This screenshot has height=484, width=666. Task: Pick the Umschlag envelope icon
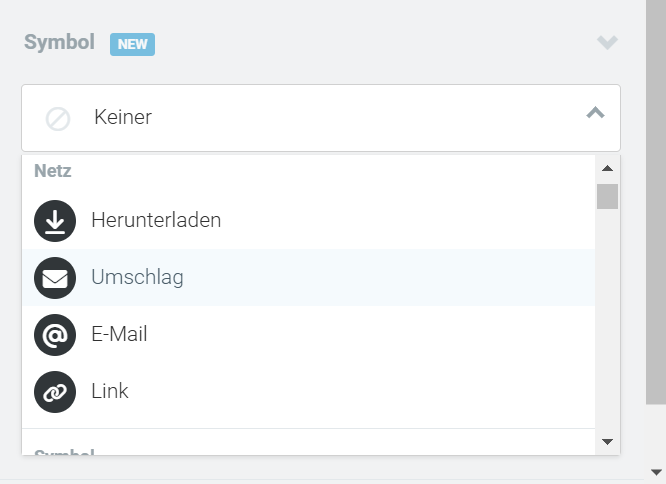click(55, 278)
